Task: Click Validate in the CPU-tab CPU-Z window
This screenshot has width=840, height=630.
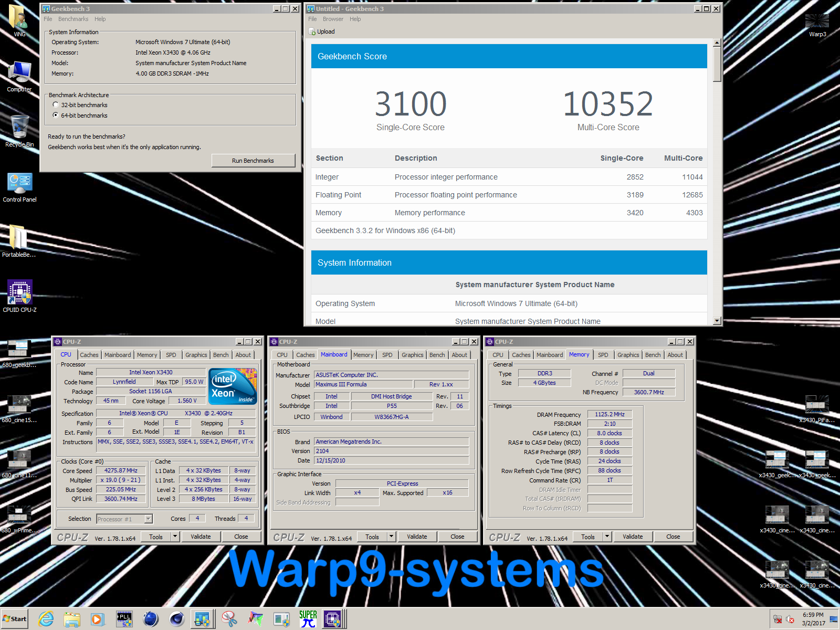Action: pos(201,537)
